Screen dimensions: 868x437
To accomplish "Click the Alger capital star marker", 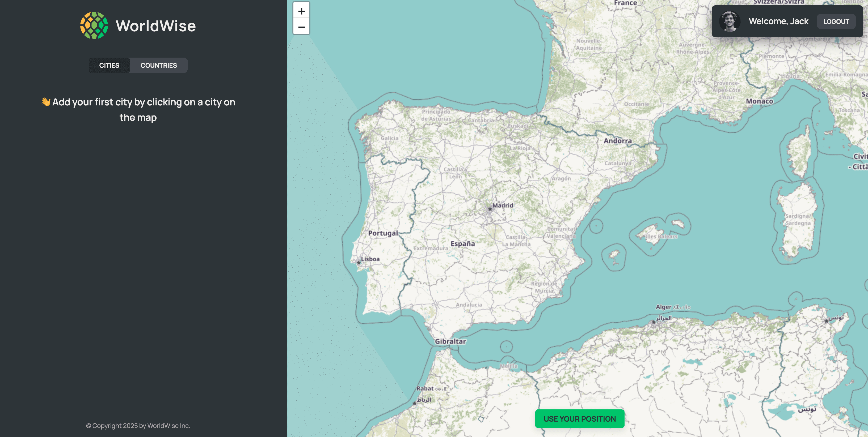I will click(654, 322).
